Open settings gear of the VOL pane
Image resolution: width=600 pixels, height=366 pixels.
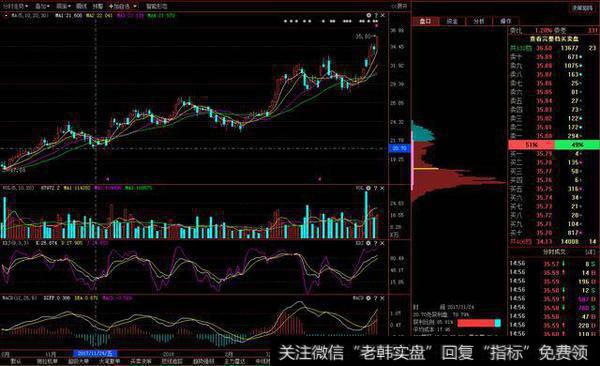pos(368,188)
